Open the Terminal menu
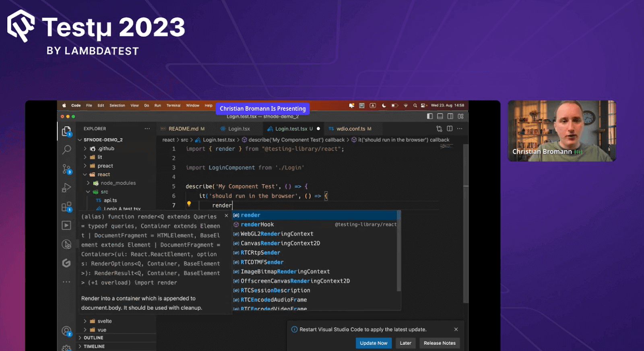The height and width of the screenshot is (351, 644). point(173,106)
